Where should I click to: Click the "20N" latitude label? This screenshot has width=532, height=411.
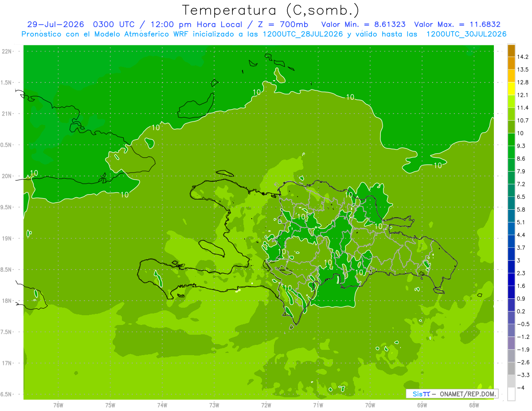pos(7,176)
